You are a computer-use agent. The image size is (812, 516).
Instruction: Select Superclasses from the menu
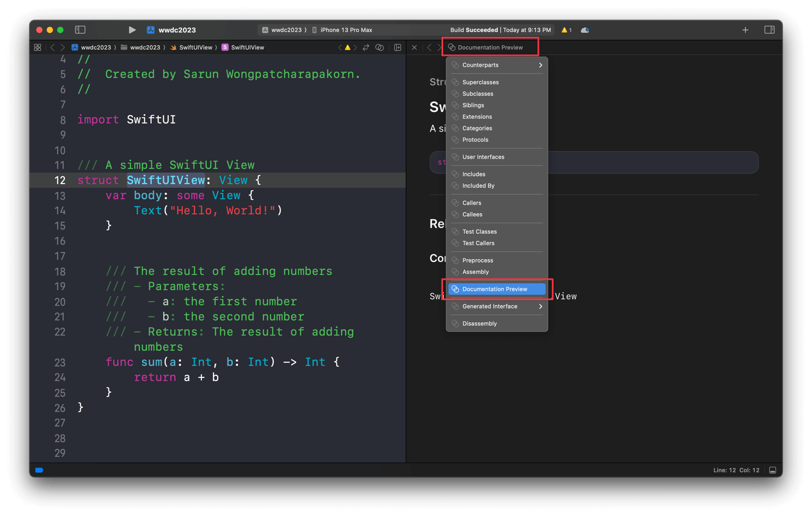(497, 82)
